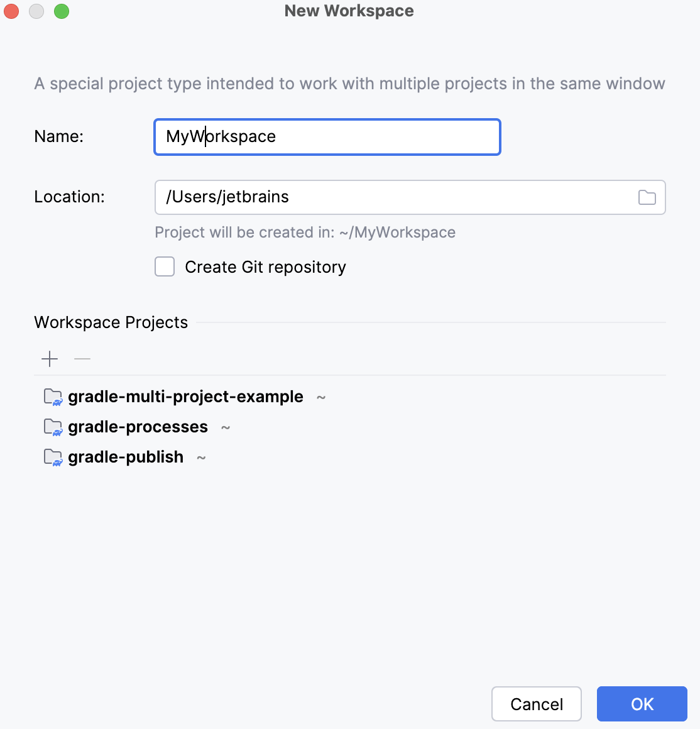Screen dimensions: 700x729
Task: Click the folder icon beside gradle-publish
Action: [53, 457]
